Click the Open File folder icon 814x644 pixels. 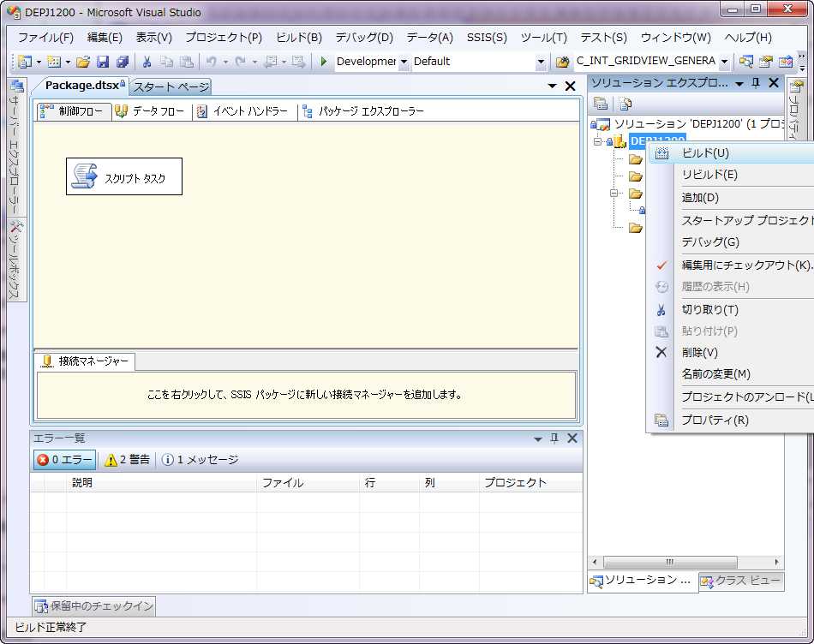point(83,62)
